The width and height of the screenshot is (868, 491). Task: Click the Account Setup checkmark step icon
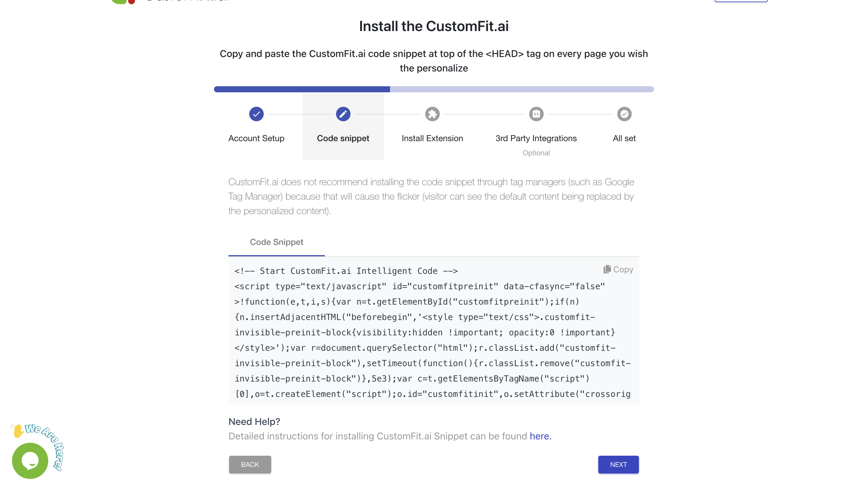[256, 114]
